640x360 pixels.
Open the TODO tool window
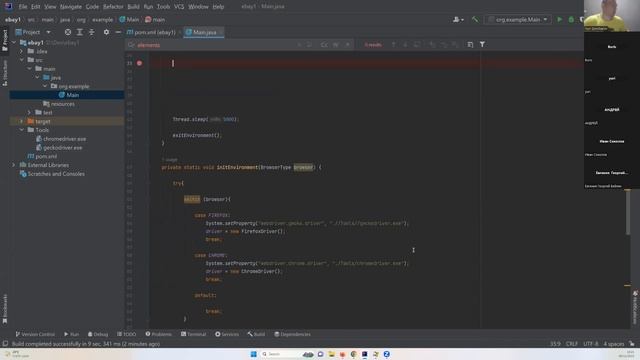(127, 334)
